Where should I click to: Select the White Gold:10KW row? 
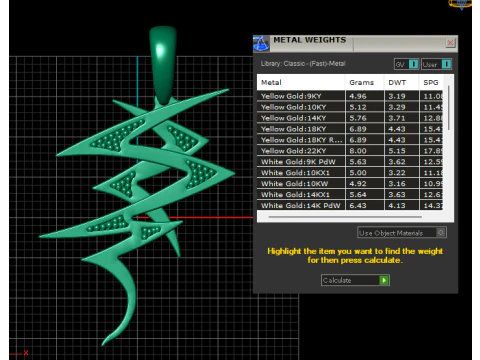pos(350,184)
